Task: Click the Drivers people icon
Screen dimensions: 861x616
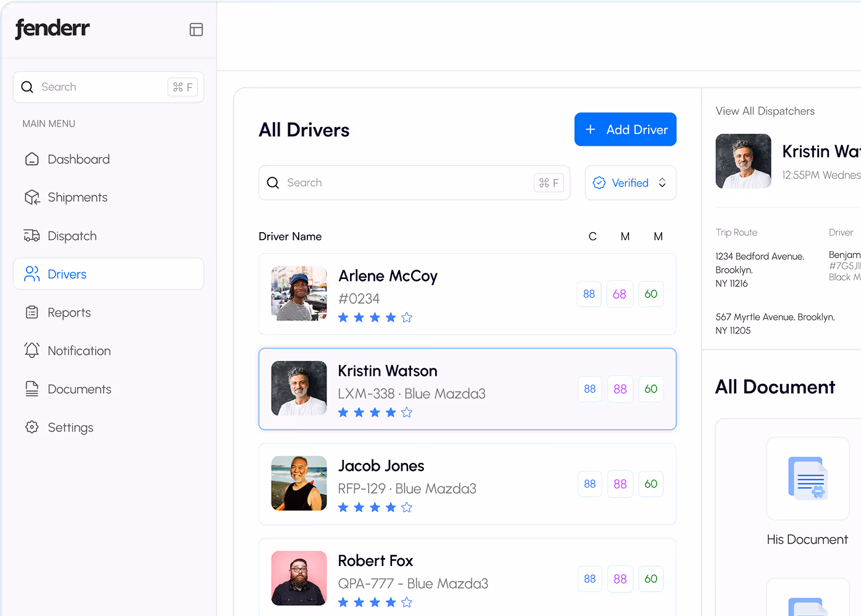Action: click(31, 274)
